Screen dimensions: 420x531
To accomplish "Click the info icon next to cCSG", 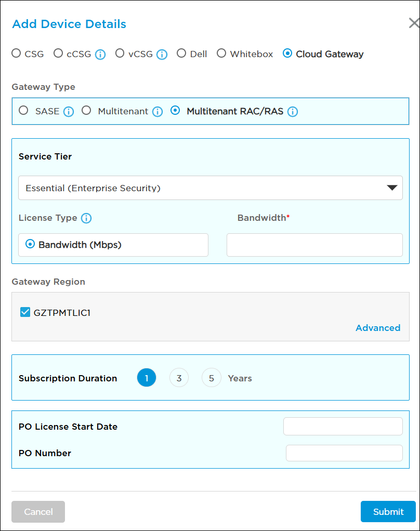I will click(x=100, y=55).
